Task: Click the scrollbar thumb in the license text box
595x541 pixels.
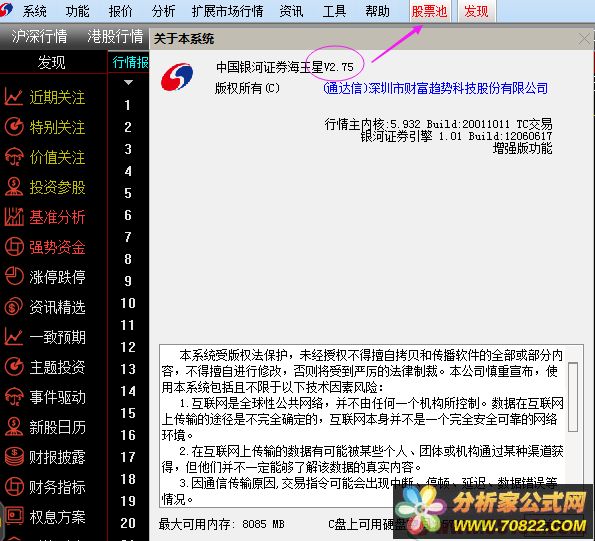Action: 573,397
